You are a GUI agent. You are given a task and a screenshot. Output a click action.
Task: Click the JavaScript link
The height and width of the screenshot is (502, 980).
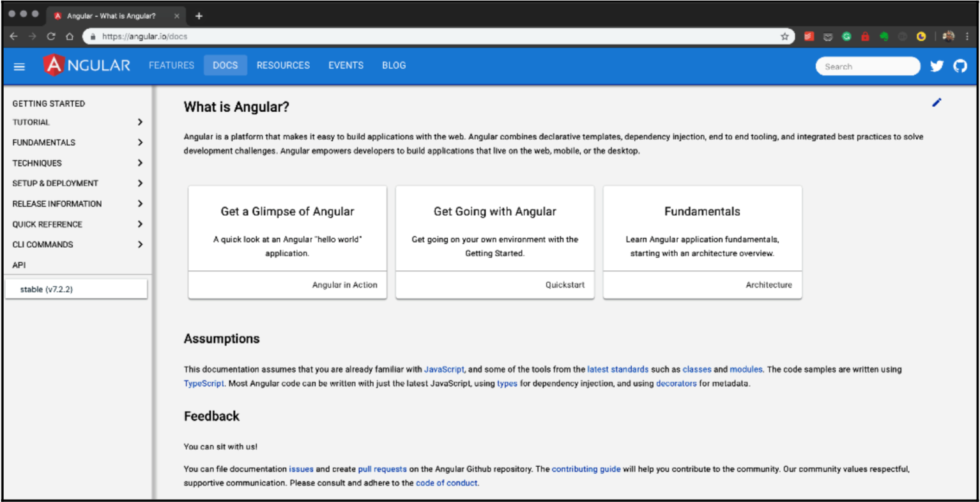click(444, 369)
